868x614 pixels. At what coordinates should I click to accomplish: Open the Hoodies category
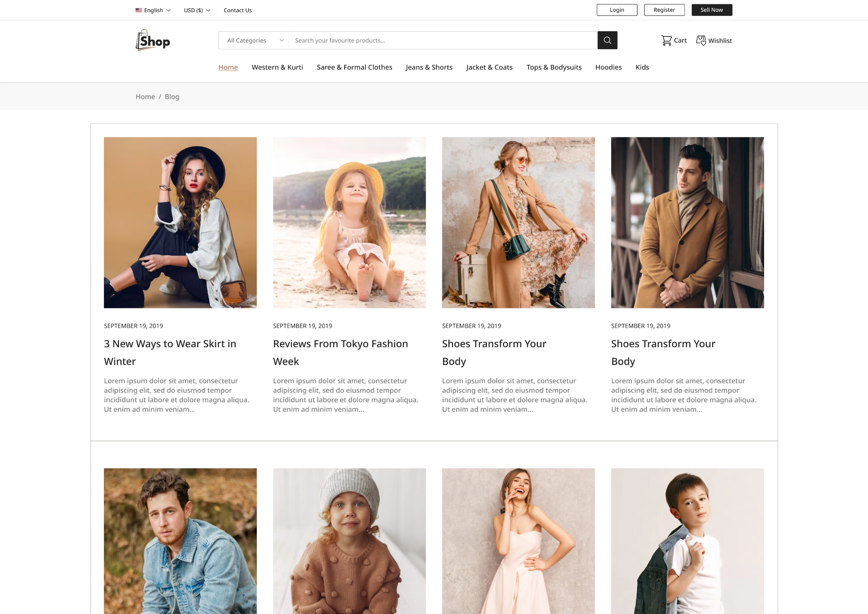608,67
